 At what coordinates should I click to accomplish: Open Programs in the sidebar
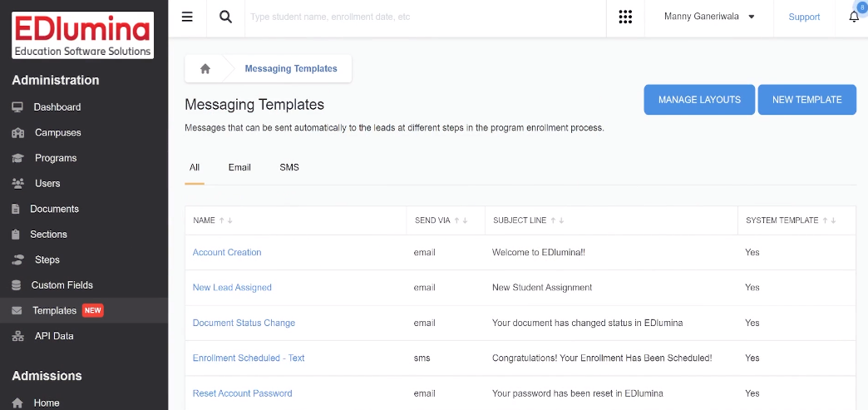click(x=56, y=158)
